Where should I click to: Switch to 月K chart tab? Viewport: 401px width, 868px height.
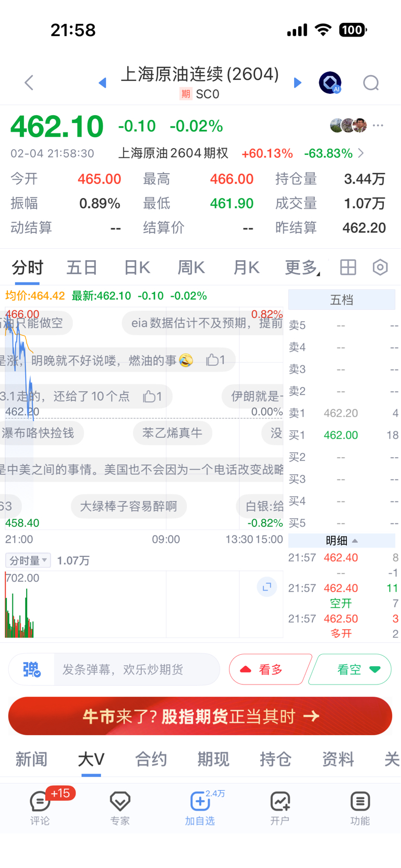[x=246, y=267]
